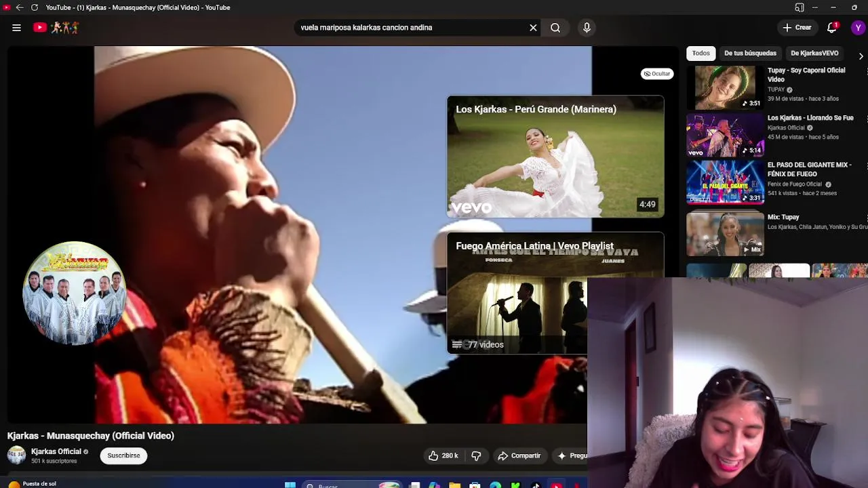Select the Todos filter chip
The image size is (868, 488).
pyautogui.click(x=701, y=53)
